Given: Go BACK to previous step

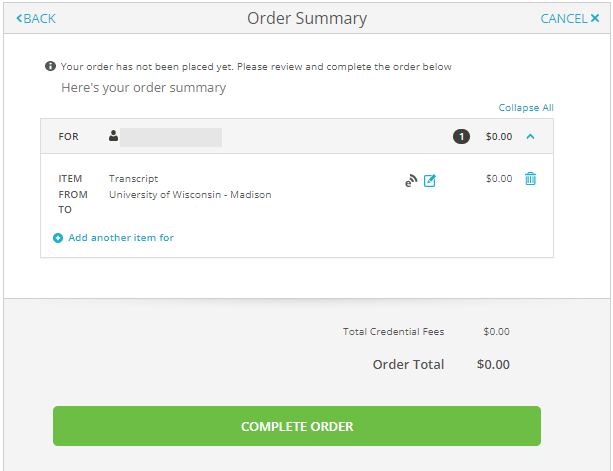Looking at the screenshot, I should coord(36,18).
